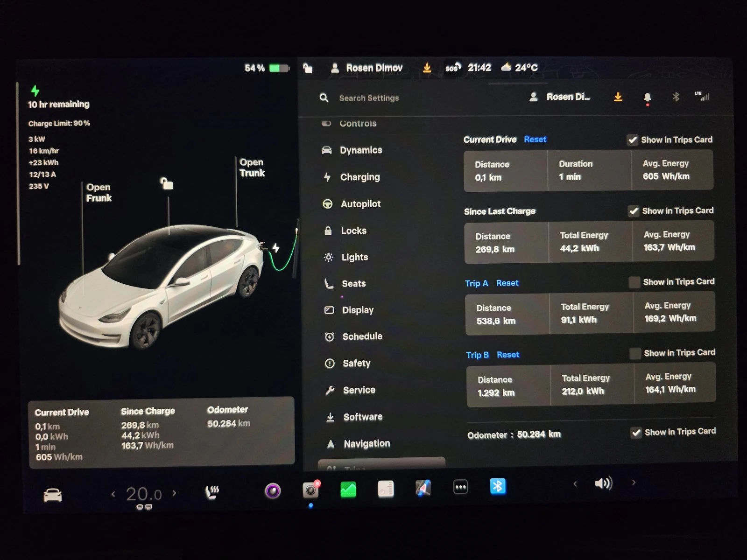Check Trip B Show in Trips Card

pos(635,353)
